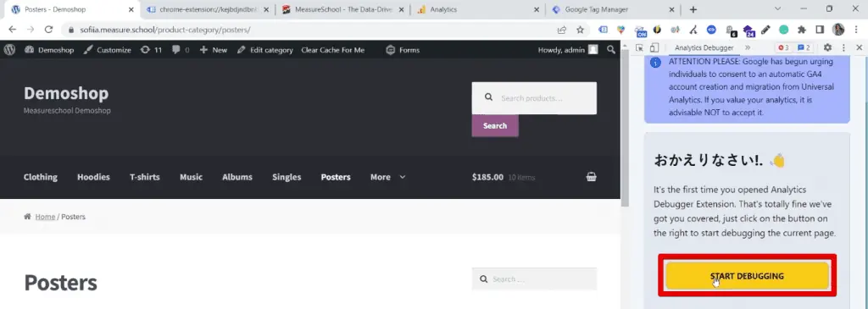The width and height of the screenshot is (868, 309).
Task: Switch to MeasureSchool browser tab
Action: coord(343,9)
